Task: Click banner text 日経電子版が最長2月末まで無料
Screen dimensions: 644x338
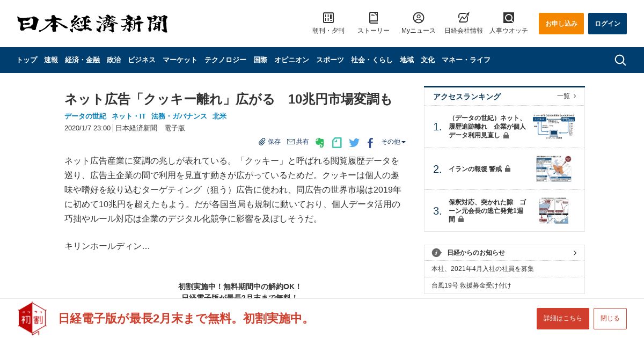Action: [185, 318]
